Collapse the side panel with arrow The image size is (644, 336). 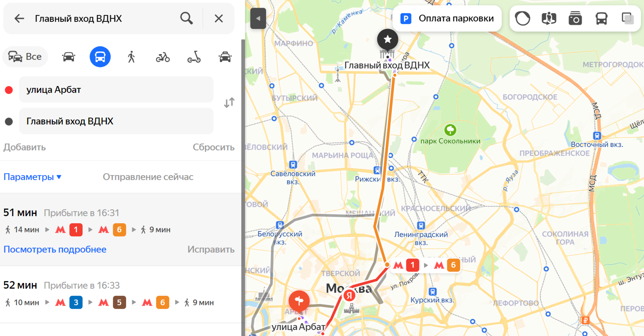click(x=258, y=18)
